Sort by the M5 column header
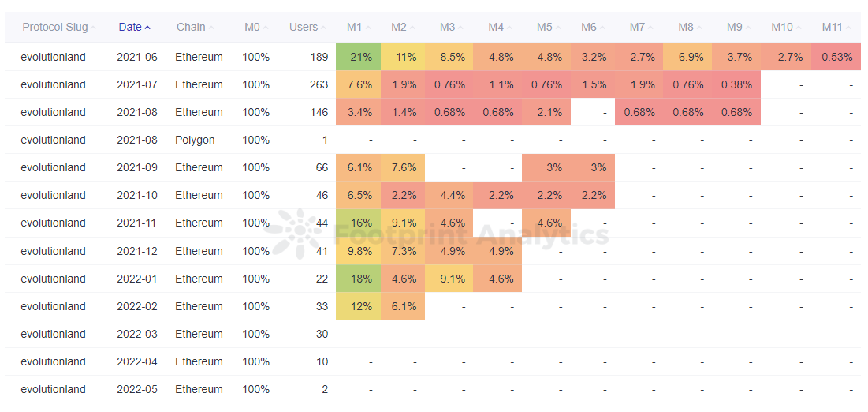Viewport: 868px width, 412px height. click(x=549, y=27)
